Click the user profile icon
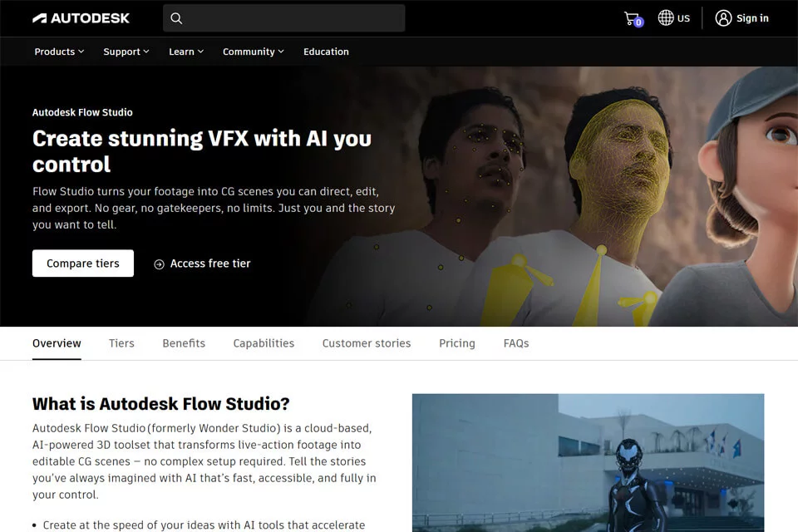Image resolution: width=798 pixels, height=532 pixels. coord(723,18)
